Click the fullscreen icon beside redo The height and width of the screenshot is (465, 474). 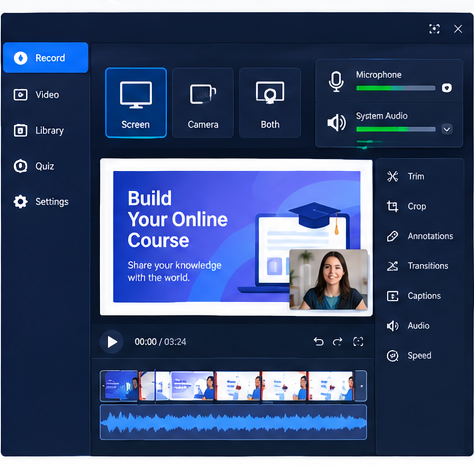pyautogui.click(x=358, y=341)
